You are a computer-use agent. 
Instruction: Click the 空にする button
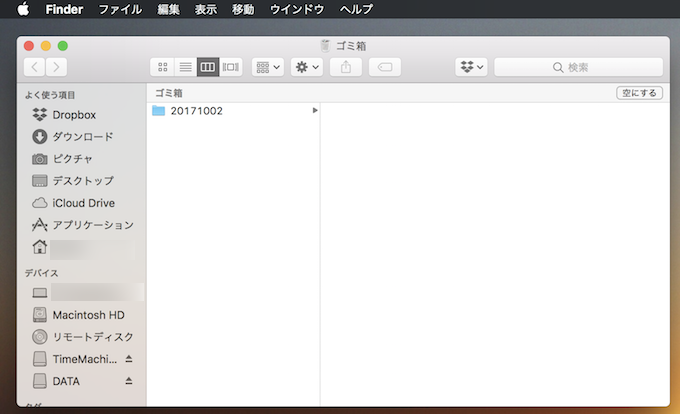coord(639,93)
